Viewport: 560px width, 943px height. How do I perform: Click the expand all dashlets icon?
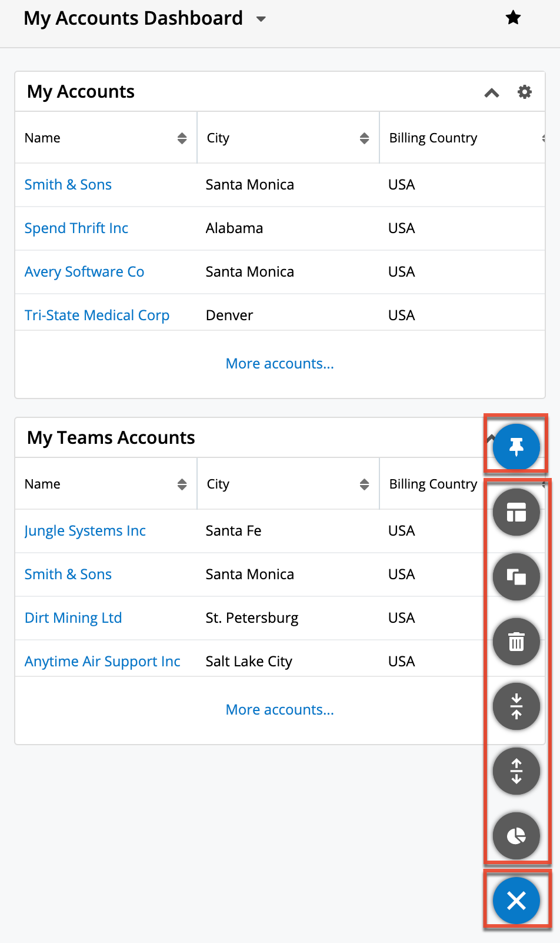[x=516, y=771]
